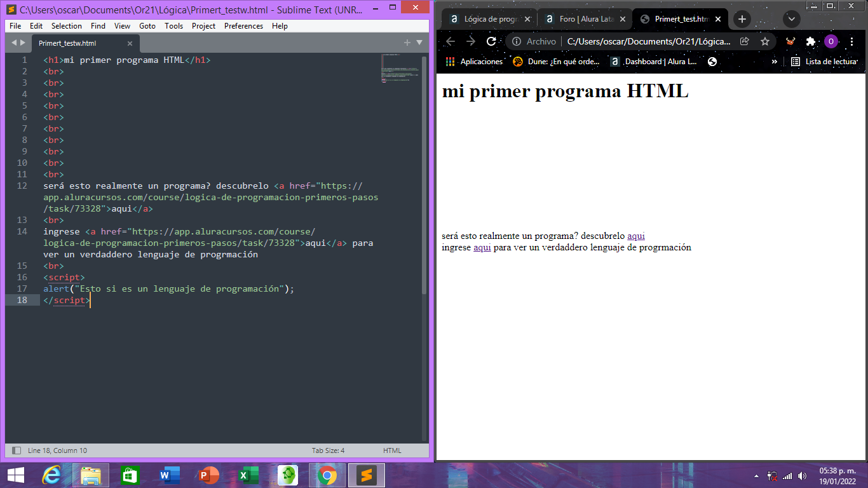This screenshot has width=868, height=488.
Task: Bookmark this page with the star icon
Action: coord(765,41)
